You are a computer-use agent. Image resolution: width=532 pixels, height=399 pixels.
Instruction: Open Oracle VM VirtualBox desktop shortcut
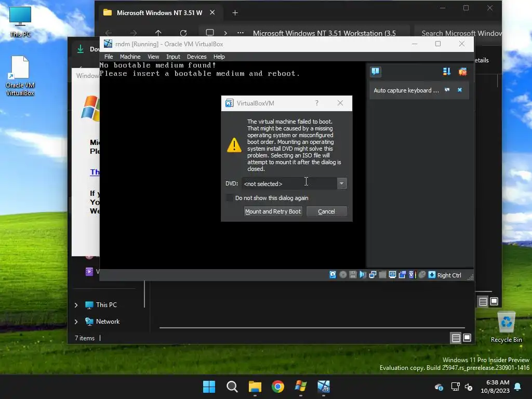click(x=20, y=76)
